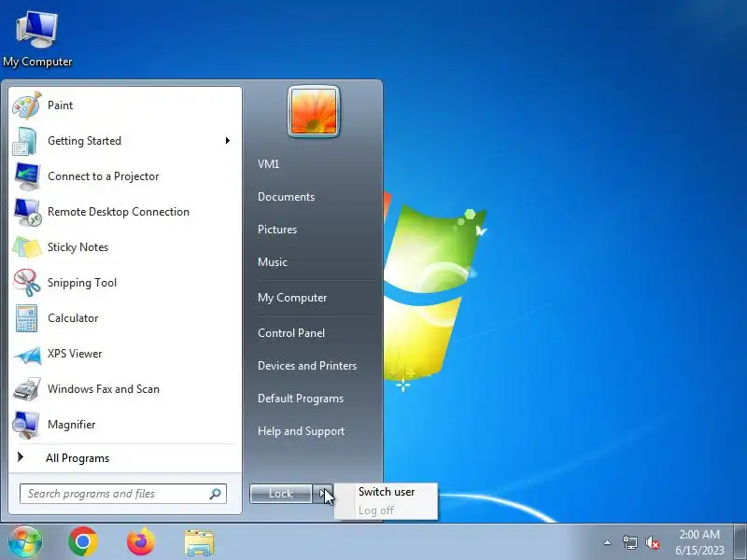Viewport: 747px width, 560px height.
Task: Open Windows Explorer from the taskbar
Action: pyautogui.click(x=199, y=542)
